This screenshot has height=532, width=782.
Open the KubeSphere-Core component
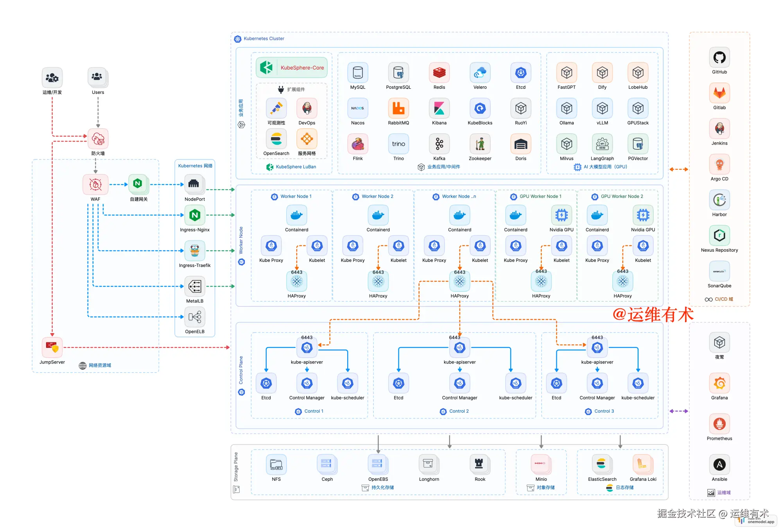click(x=291, y=67)
